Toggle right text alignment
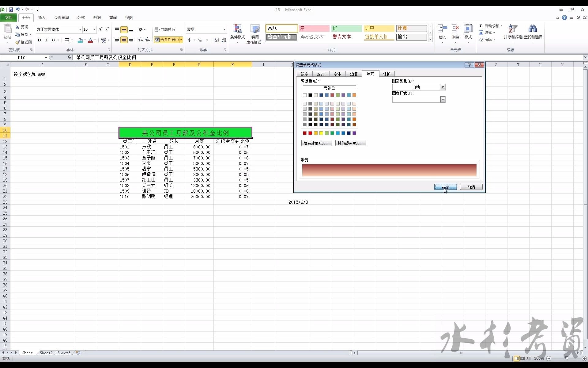 tap(131, 40)
